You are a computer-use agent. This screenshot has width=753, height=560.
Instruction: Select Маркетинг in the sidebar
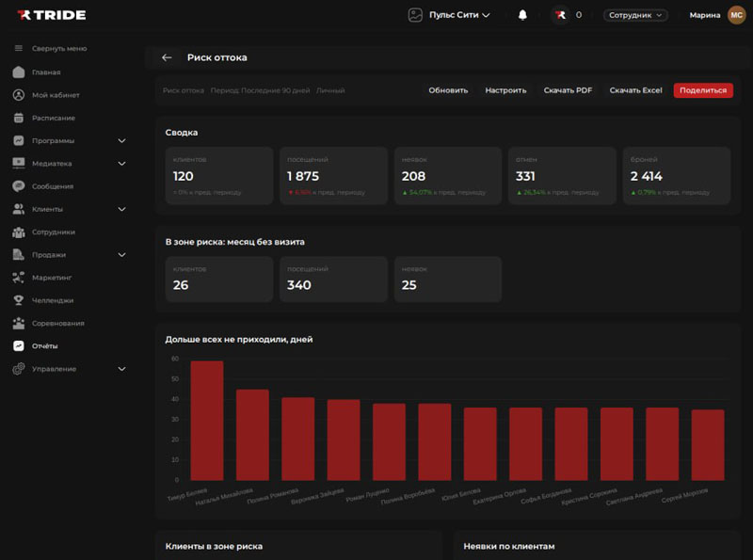point(52,278)
